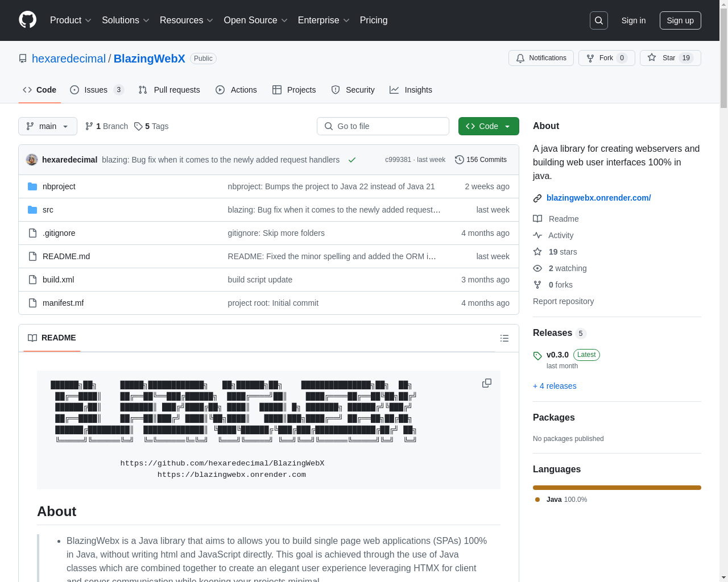This screenshot has width=728, height=582.
Task: Open README outline list icon
Action: click(x=504, y=338)
